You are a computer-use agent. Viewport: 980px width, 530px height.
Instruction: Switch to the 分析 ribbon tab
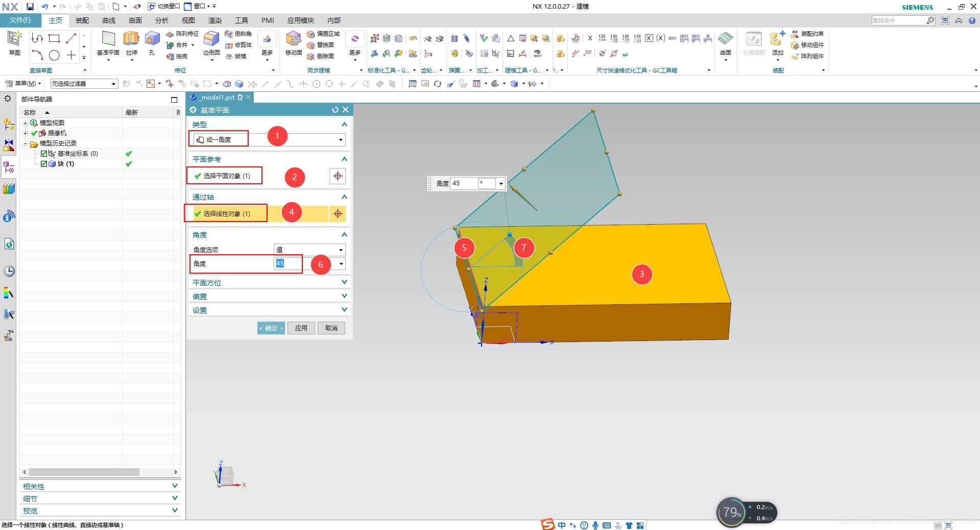click(162, 20)
